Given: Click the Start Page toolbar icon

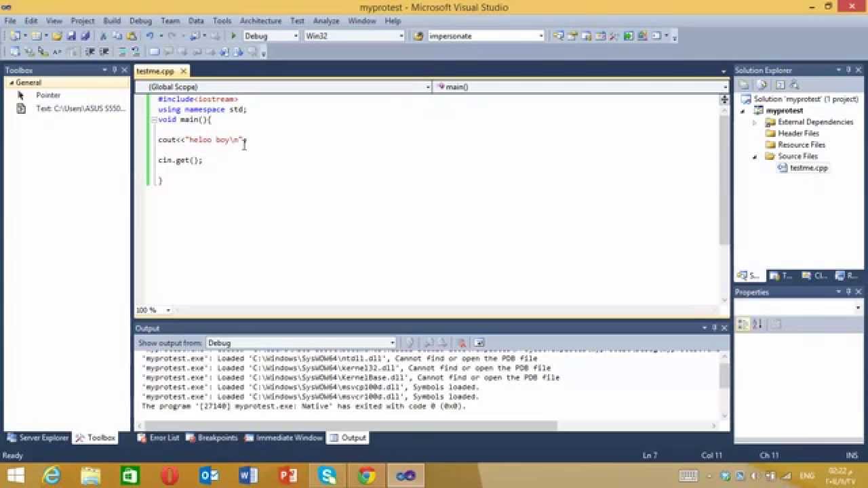Looking at the screenshot, I should [629, 36].
